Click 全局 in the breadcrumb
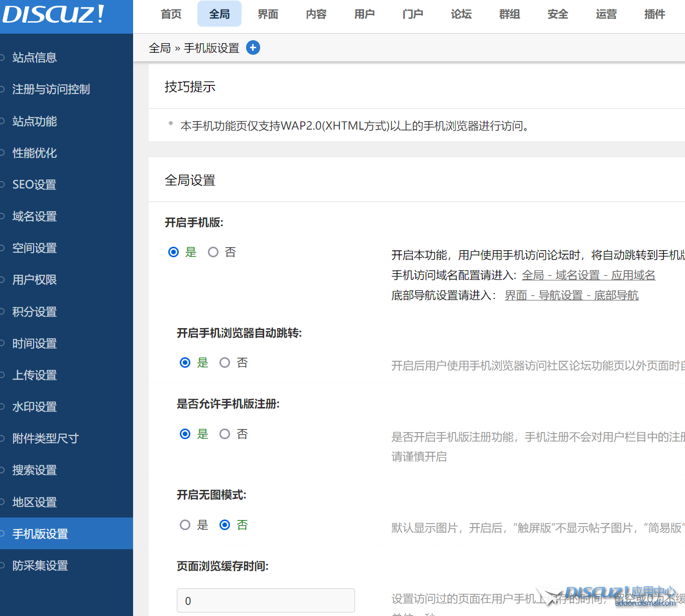The image size is (685, 616). [x=160, y=48]
